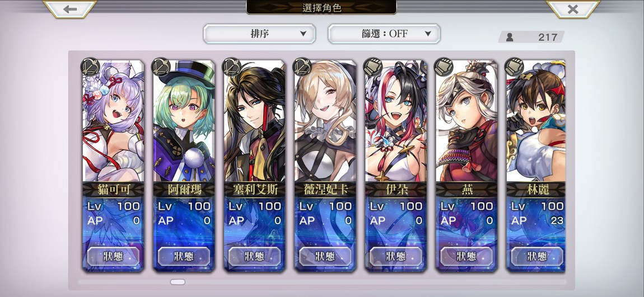This screenshot has width=644, height=297.
Task: Click the bow weapon icon on 貓可可's card
Action: [x=90, y=67]
